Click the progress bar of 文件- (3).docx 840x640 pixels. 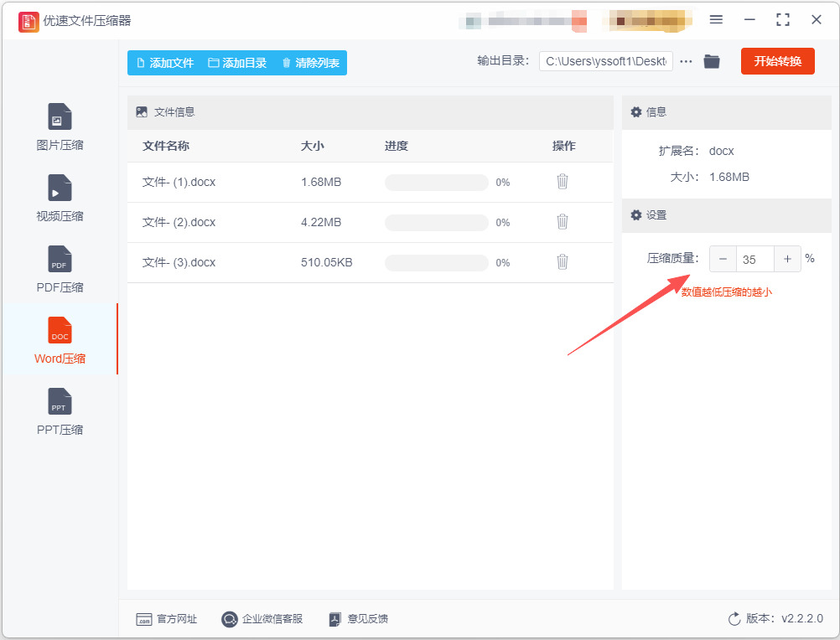pyautogui.click(x=436, y=263)
